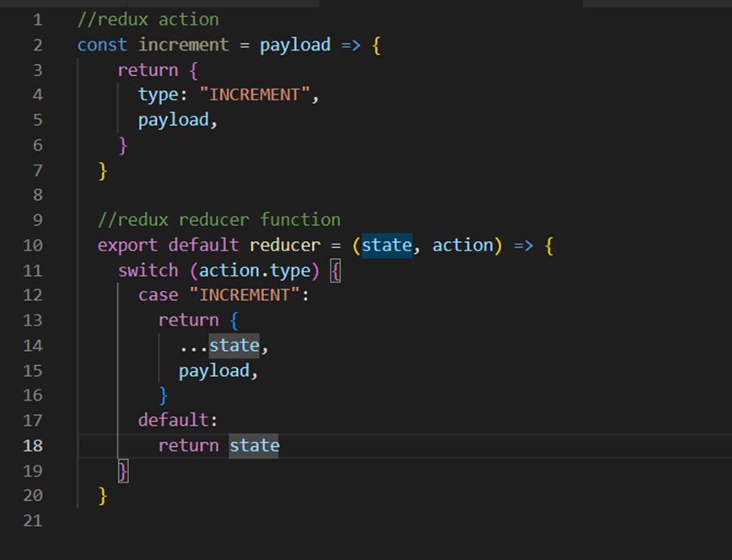This screenshot has height=560, width=732.
Task: Click the "export" keyword on line 10
Action: click(x=127, y=245)
